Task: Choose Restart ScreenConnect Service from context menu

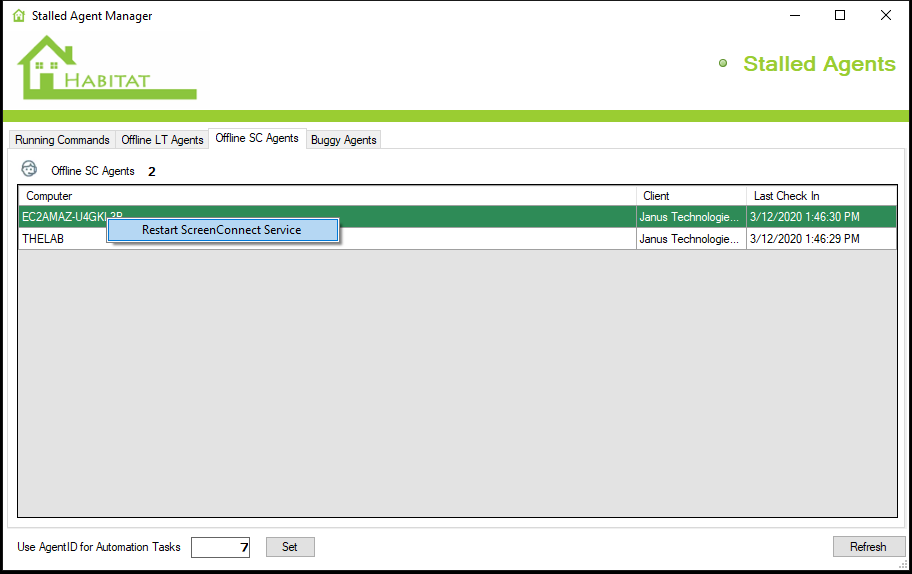Action: click(222, 230)
